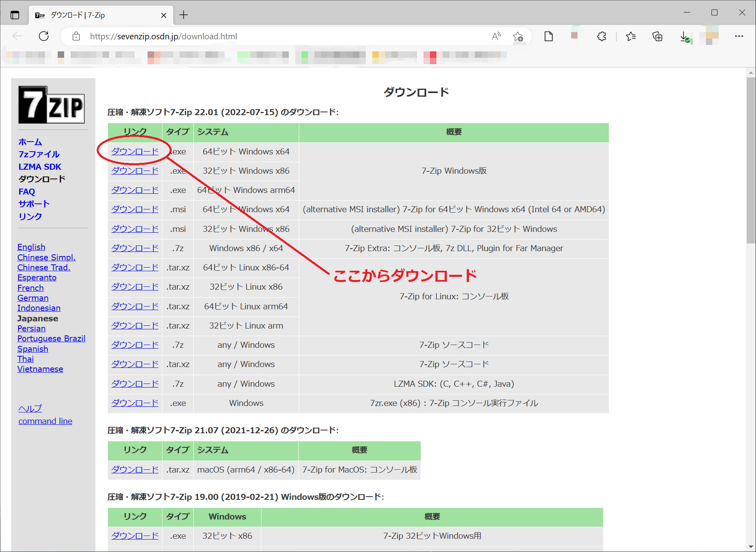This screenshot has height=552, width=756.
Task: Open the tab actions menu icon
Action: (x=15, y=15)
